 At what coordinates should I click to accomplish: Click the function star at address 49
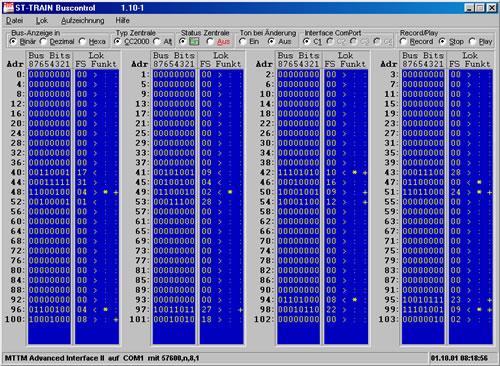click(x=230, y=192)
